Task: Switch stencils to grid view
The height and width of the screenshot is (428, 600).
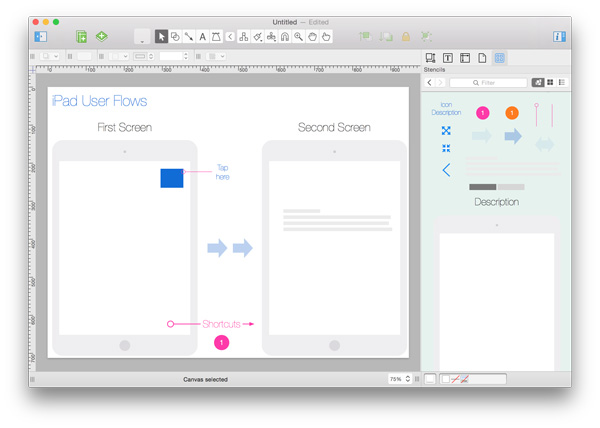Action: tap(550, 83)
